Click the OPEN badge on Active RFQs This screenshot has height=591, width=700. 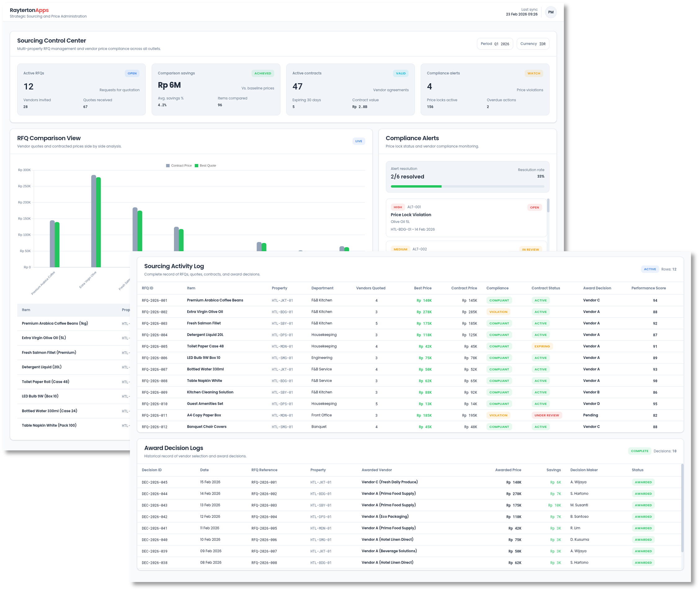point(132,73)
